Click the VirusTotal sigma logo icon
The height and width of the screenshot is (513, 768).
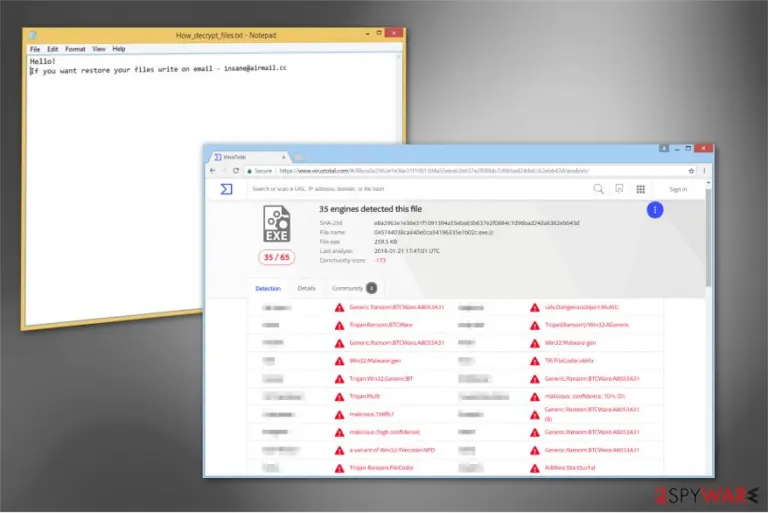[x=226, y=189]
